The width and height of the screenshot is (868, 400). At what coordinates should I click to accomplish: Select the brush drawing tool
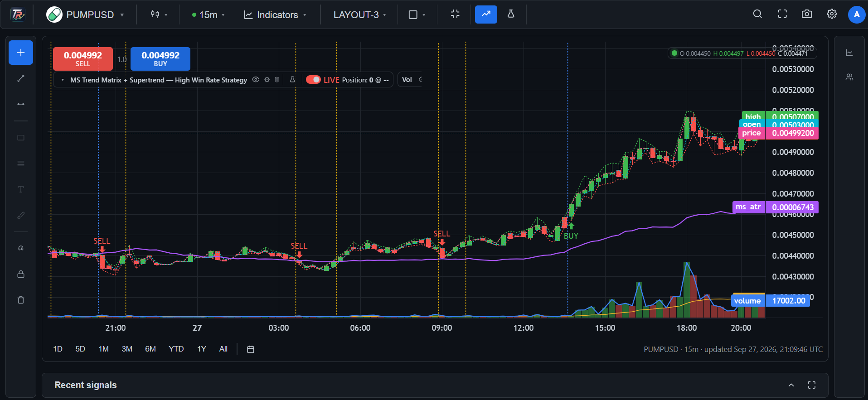21,215
